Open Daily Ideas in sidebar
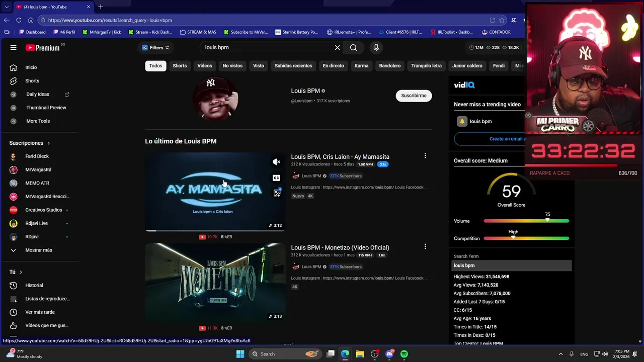This screenshot has height=362, width=644. 38,95
